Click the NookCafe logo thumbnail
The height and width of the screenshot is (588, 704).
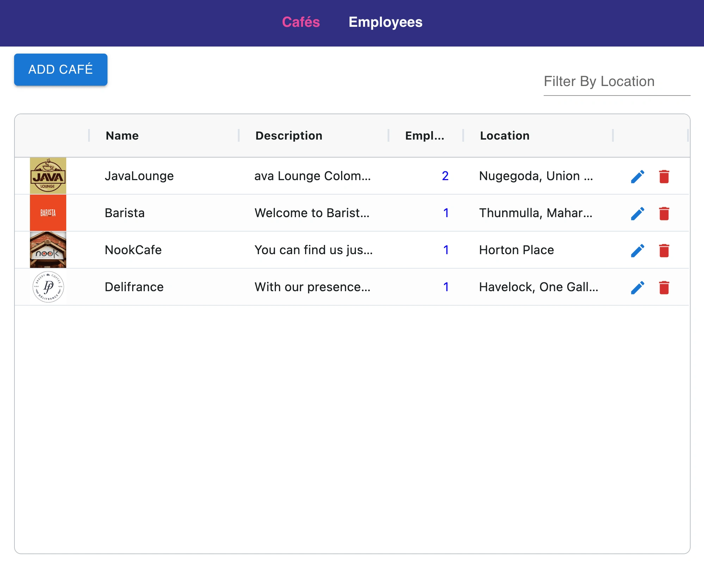(x=48, y=250)
